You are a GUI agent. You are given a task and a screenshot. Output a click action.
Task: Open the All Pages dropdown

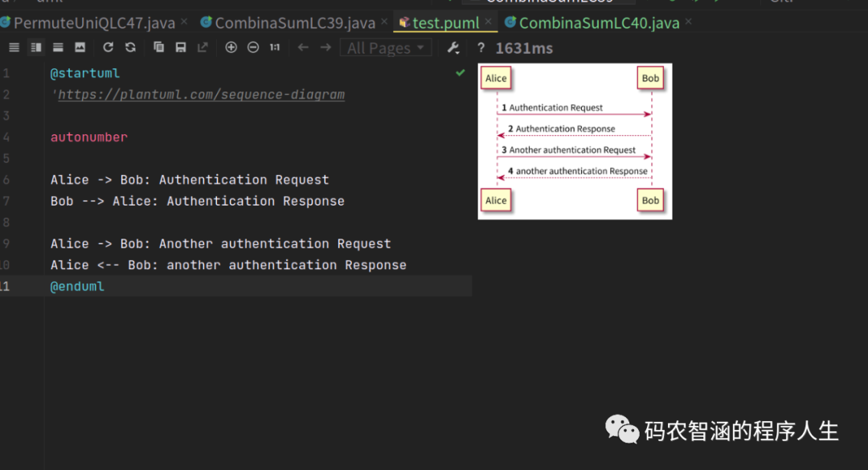click(385, 48)
